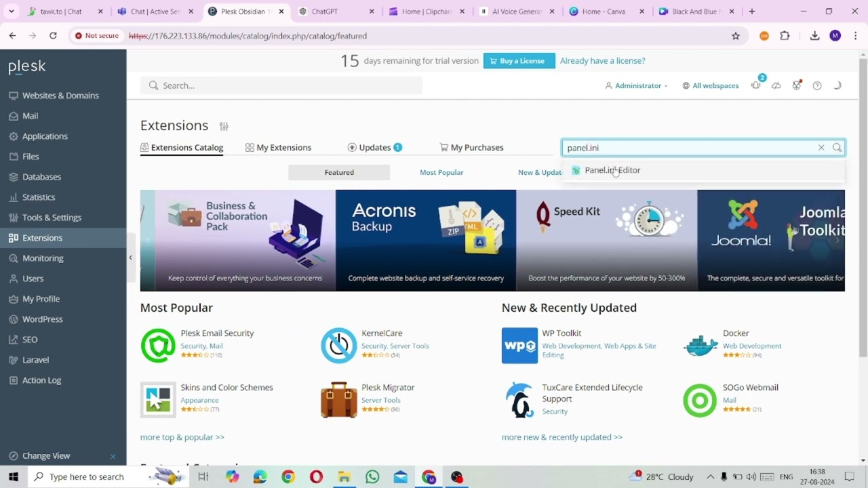
Task: Open Business & Collaboration Pack banner
Action: (245, 241)
